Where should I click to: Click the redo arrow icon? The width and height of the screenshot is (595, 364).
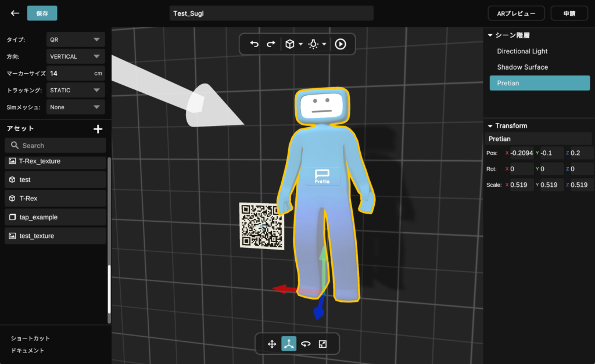pyautogui.click(x=271, y=44)
